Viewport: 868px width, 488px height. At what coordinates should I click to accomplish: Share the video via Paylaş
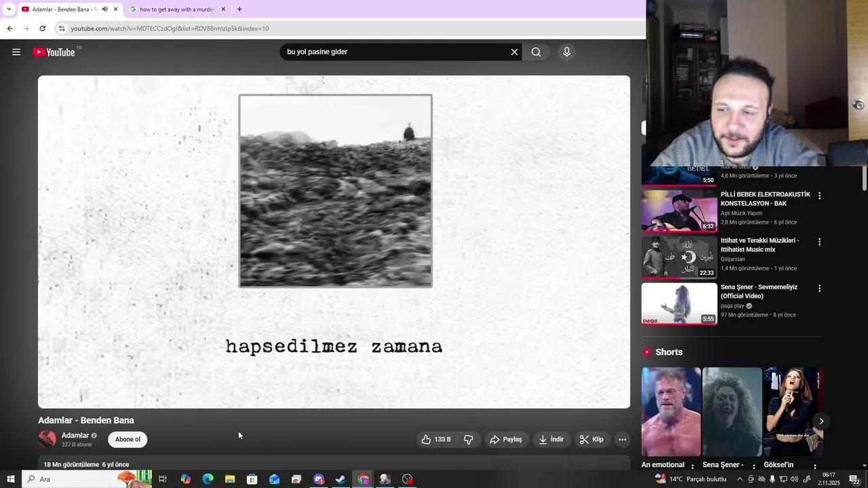[x=506, y=439]
